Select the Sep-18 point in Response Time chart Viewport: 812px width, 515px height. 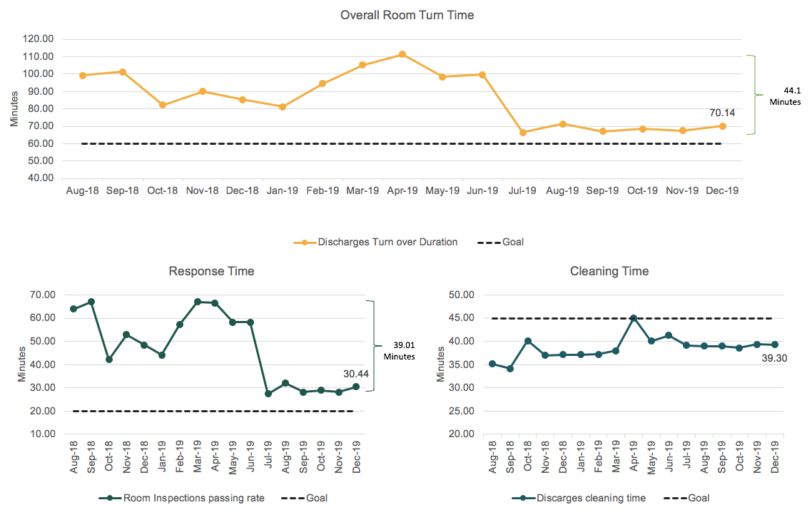(x=91, y=302)
